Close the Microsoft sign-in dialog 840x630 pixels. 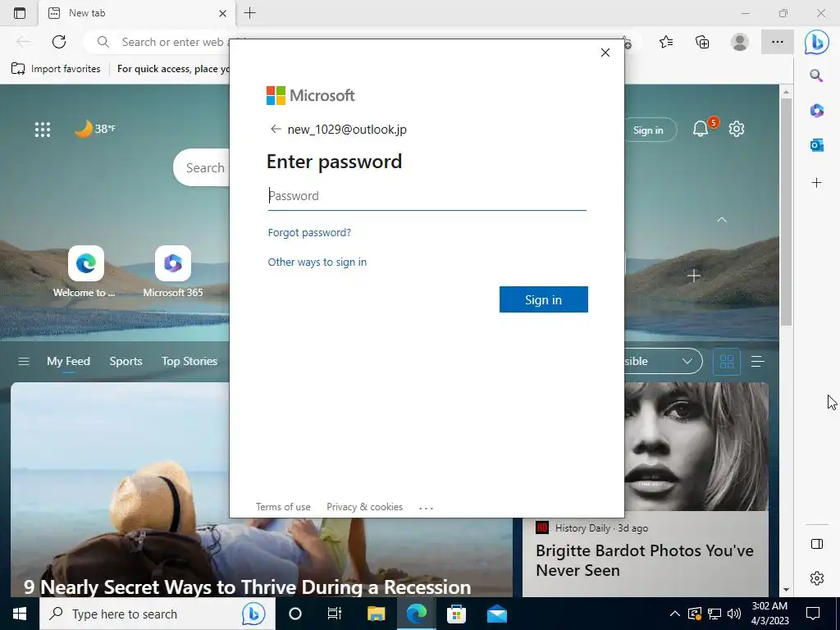[x=605, y=52]
